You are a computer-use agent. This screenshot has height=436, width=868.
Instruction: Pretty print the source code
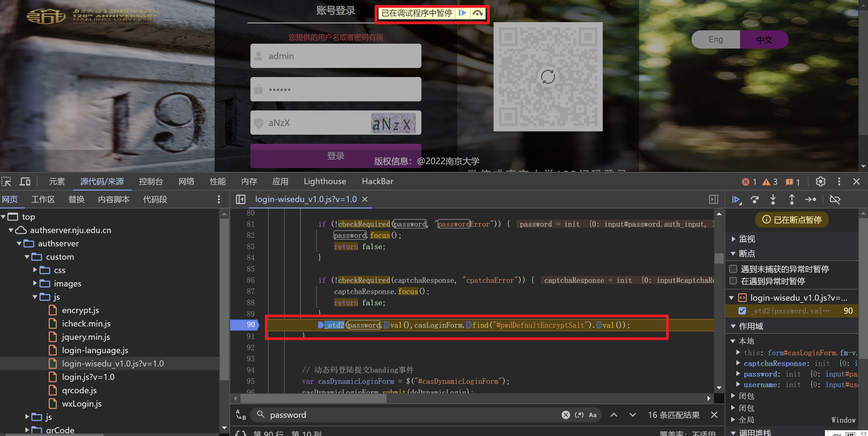coord(240,433)
